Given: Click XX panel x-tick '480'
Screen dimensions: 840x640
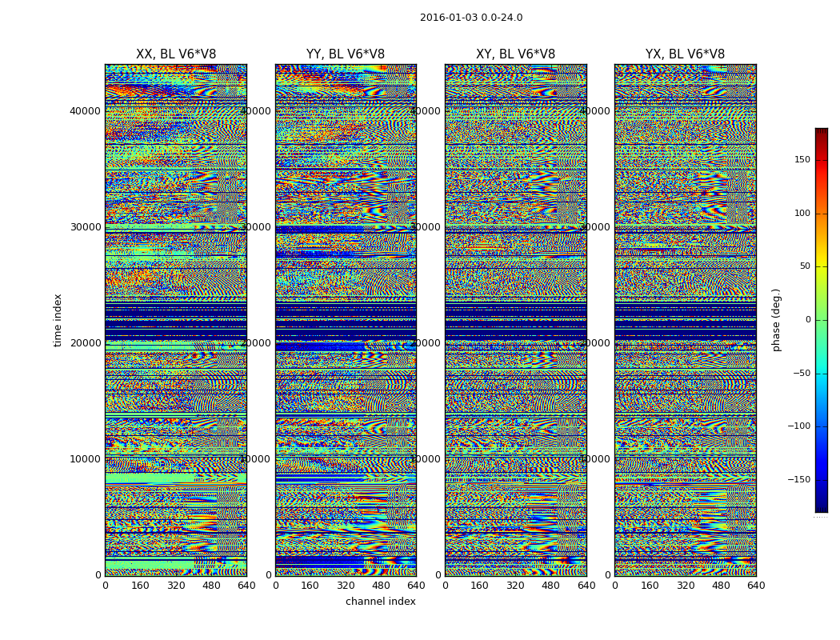Looking at the screenshot, I should [211, 586].
